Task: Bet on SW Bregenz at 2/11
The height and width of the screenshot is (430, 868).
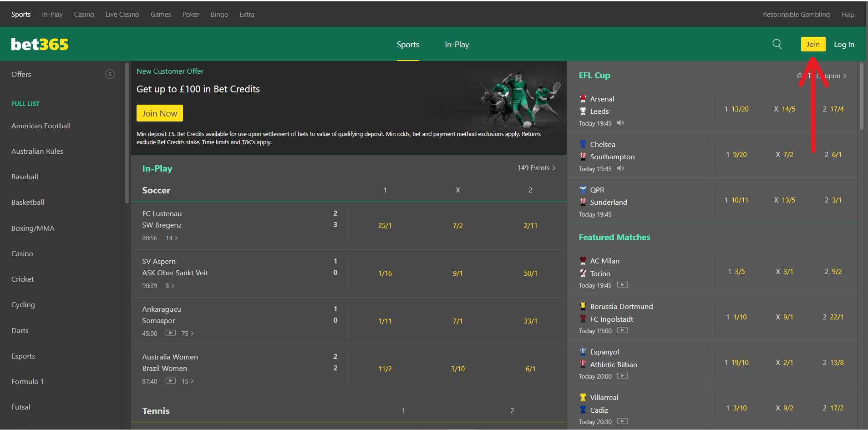Action: tap(531, 226)
